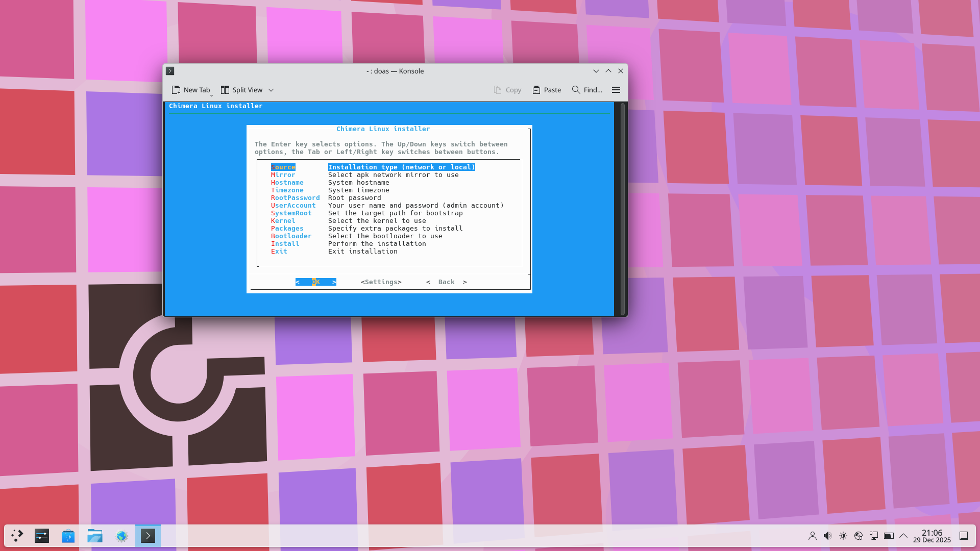980x551 pixels.
Task: Open a New Tab in Konsole
Action: click(x=191, y=90)
